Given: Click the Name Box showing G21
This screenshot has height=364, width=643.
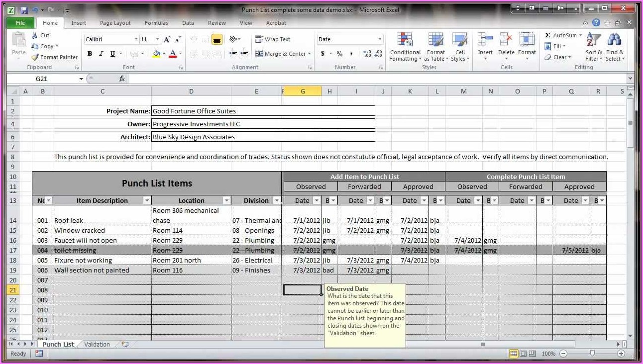Looking at the screenshot, I should (45, 79).
